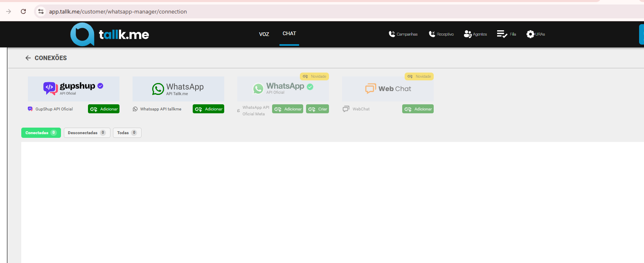Add a GupShup API Oficial connection
Image resolution: width=644 pixels, height=263 pixels.
tap(104, 109)
